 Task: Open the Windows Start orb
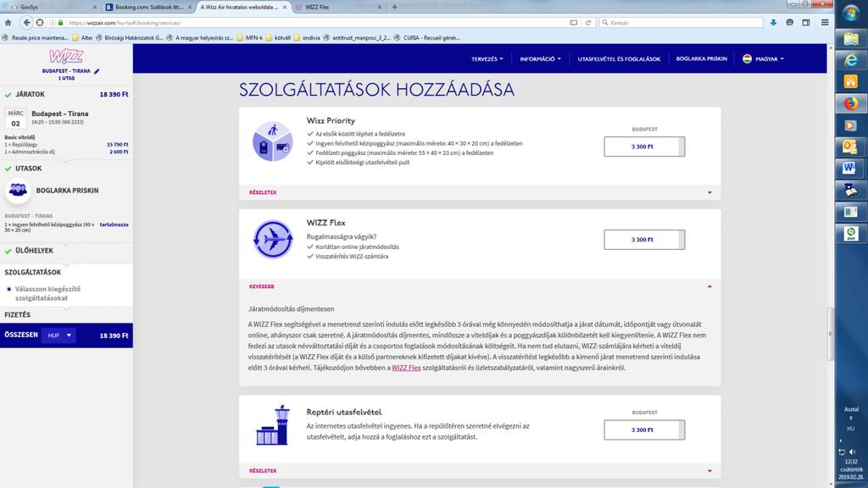click(851, 14)
